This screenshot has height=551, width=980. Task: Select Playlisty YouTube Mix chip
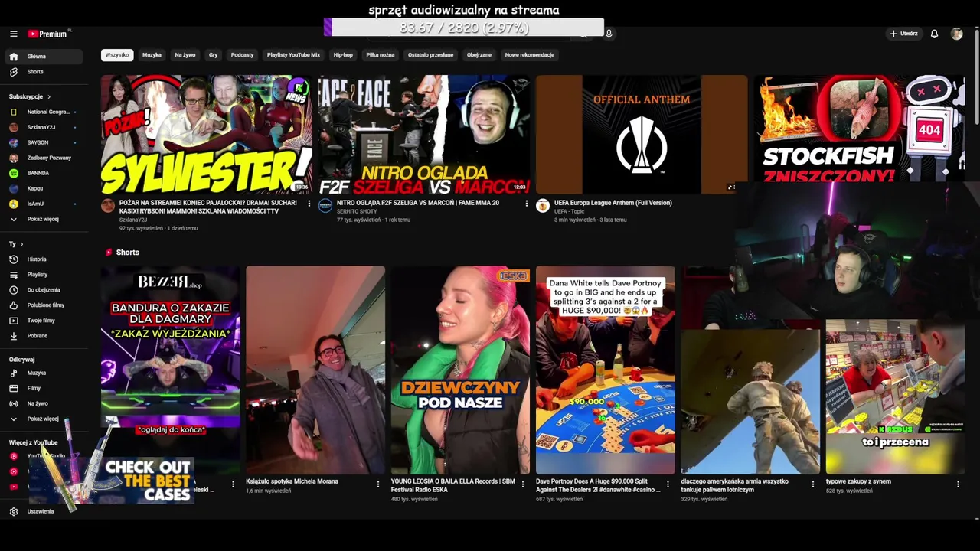(293, 55)
